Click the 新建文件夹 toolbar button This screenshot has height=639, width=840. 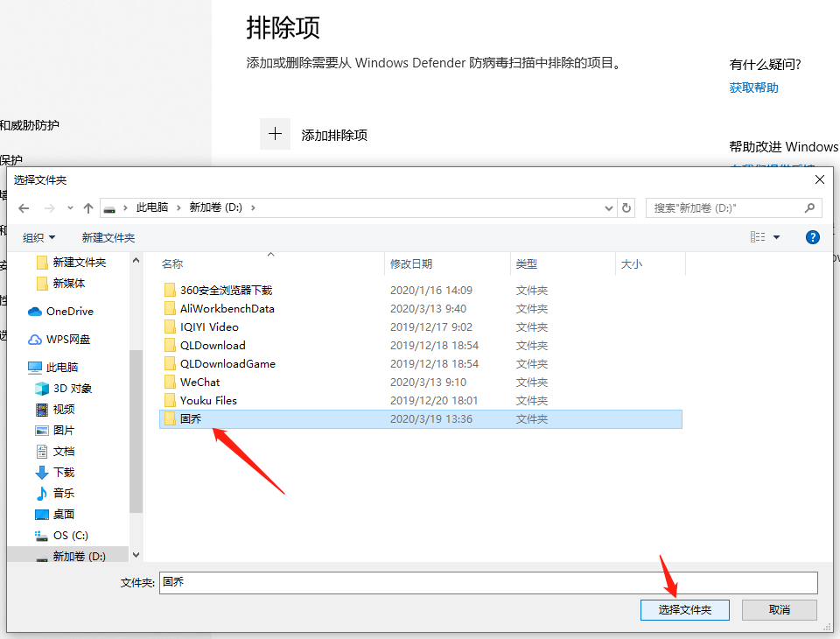point(108,238)
